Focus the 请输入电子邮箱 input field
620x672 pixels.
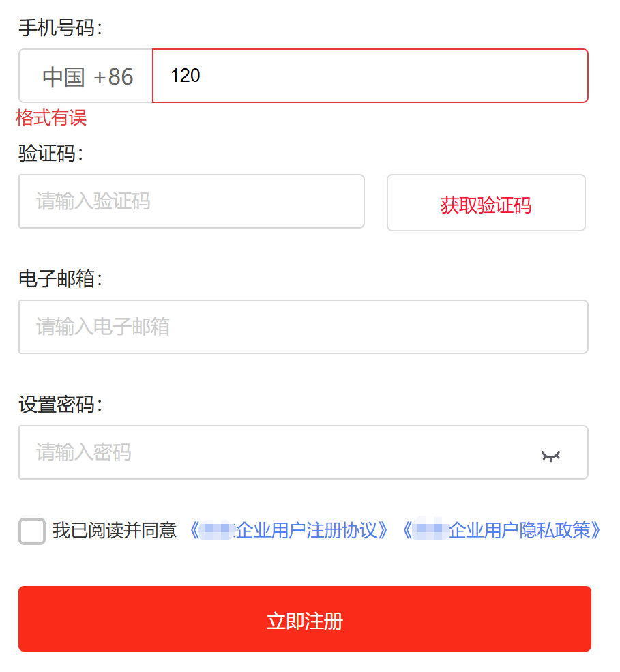click(x=304, y=327)
